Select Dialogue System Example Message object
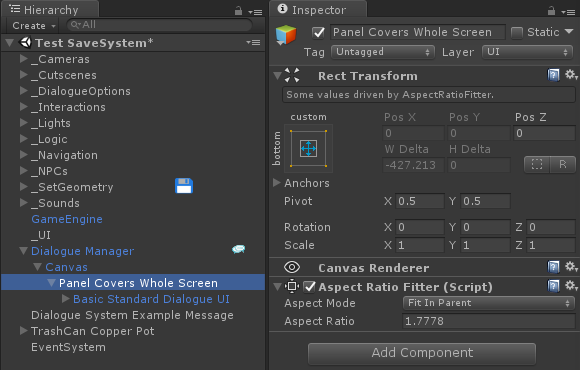 point(132,315)
